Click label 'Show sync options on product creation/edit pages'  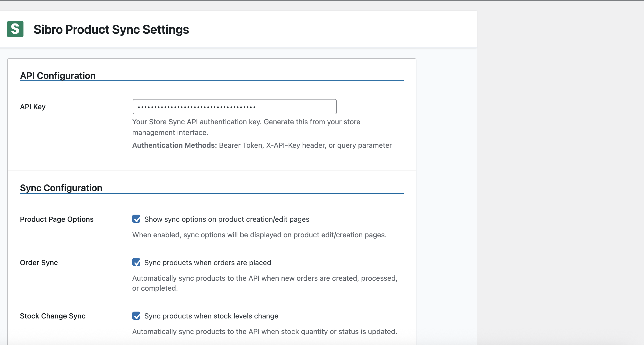tap(227, 219)
